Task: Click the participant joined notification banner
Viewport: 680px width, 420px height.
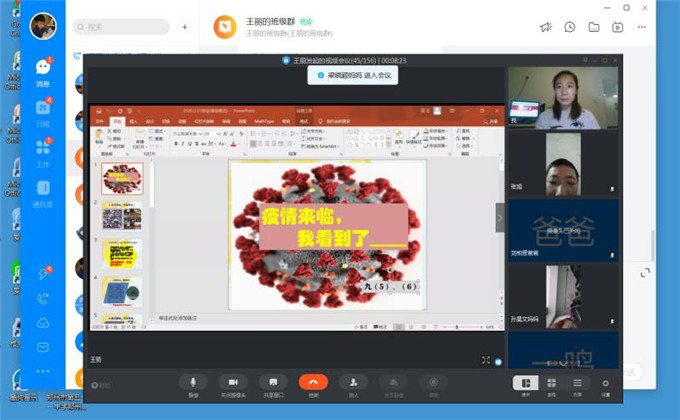Action: tap(353, 75)
